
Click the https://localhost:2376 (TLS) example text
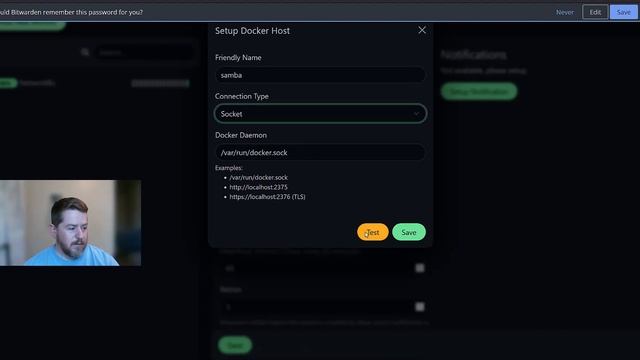click(267, 197)
